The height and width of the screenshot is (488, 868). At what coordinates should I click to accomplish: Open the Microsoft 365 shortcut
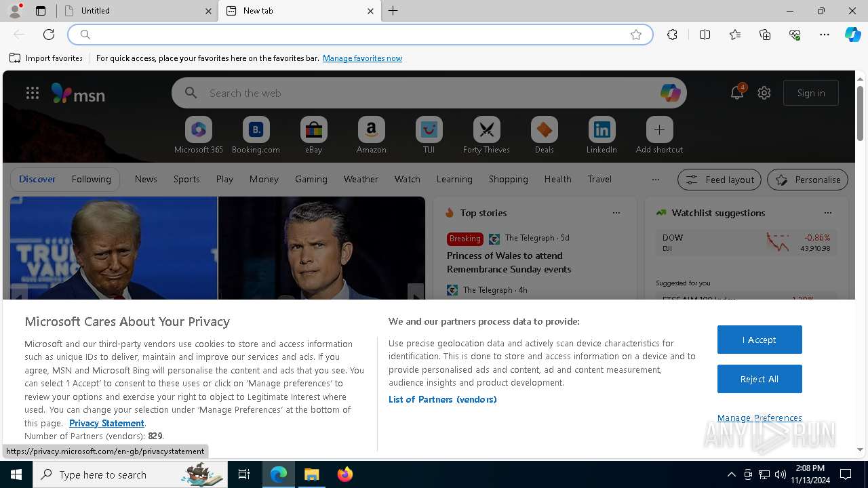point(199,135)
